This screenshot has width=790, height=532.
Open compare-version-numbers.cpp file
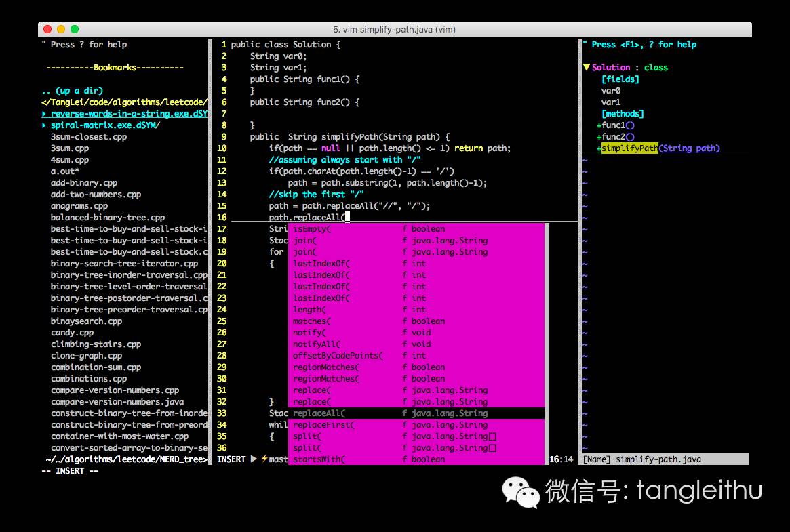[x=115, y=390]
